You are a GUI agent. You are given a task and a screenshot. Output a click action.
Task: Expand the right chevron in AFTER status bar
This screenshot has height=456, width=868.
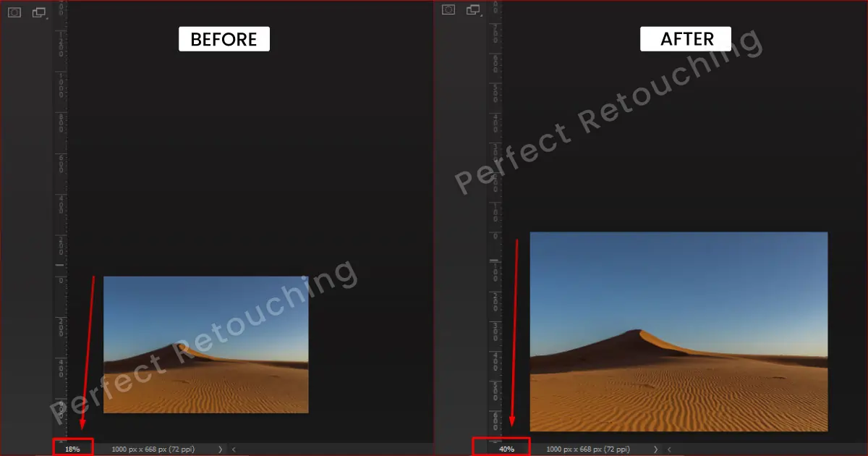655,449
